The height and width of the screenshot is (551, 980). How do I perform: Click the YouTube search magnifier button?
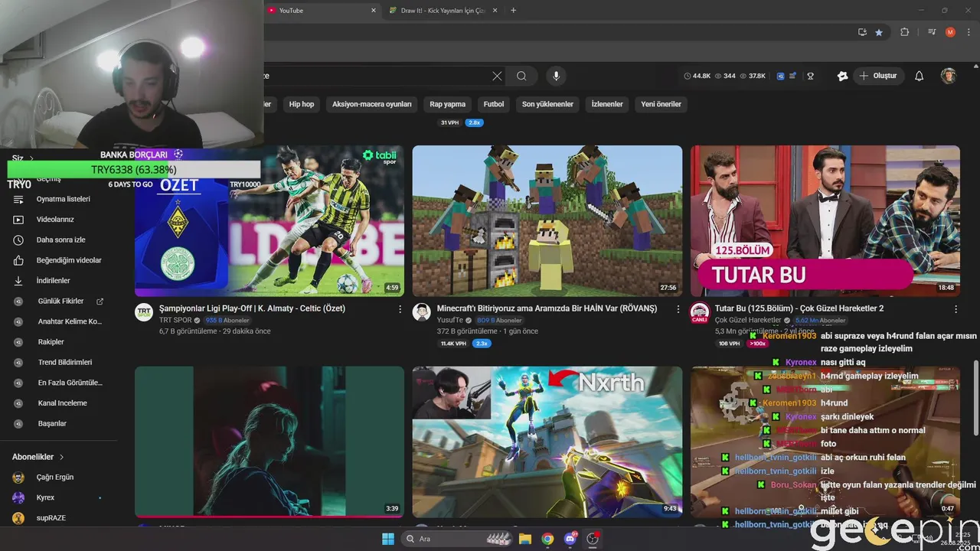pyautogui.click(x=521, y=76)
